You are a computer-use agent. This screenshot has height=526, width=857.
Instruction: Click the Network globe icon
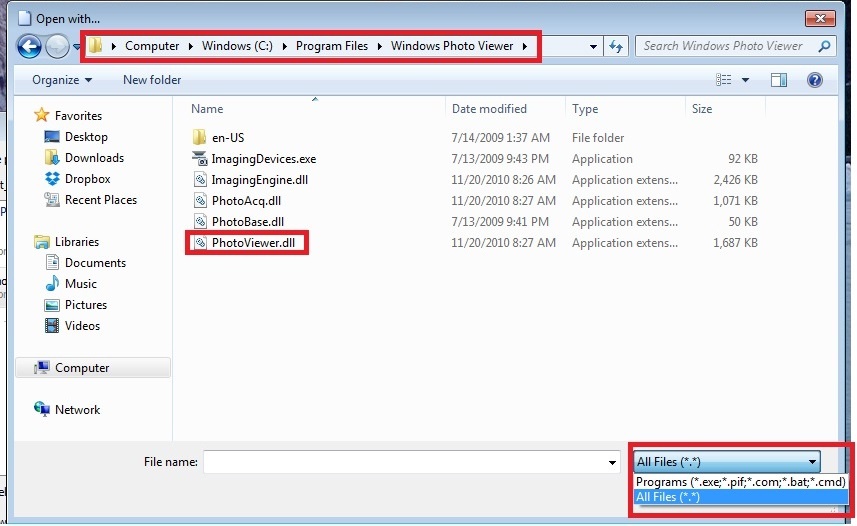click(42, 408)
